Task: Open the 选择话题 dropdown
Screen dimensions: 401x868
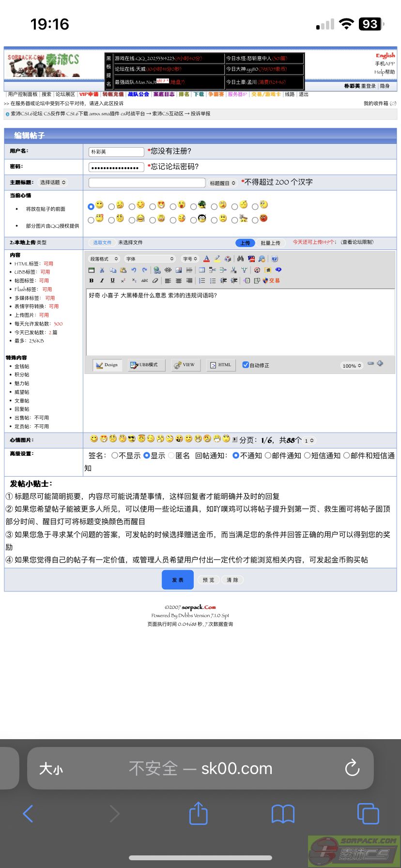Action: [x=53, y=182]
